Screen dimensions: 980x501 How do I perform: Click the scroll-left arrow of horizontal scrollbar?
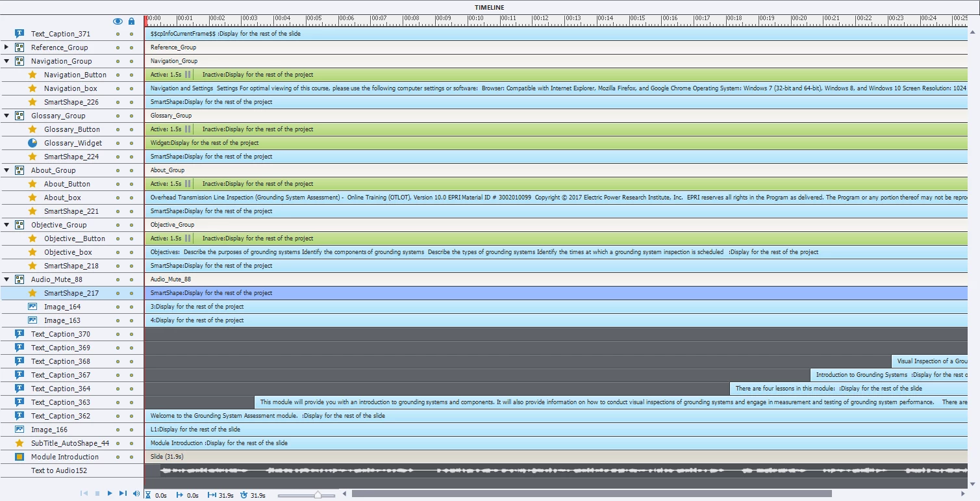point(346,494)
